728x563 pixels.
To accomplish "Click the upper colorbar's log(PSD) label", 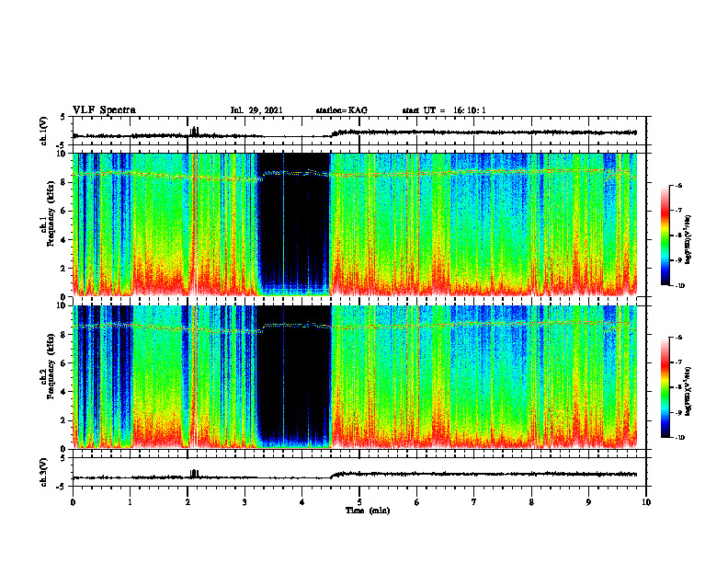I will (x=688, y=239).
